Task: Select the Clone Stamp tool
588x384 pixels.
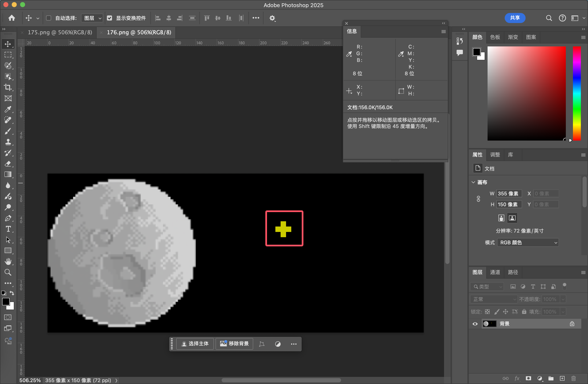Action: coord(8,142)
